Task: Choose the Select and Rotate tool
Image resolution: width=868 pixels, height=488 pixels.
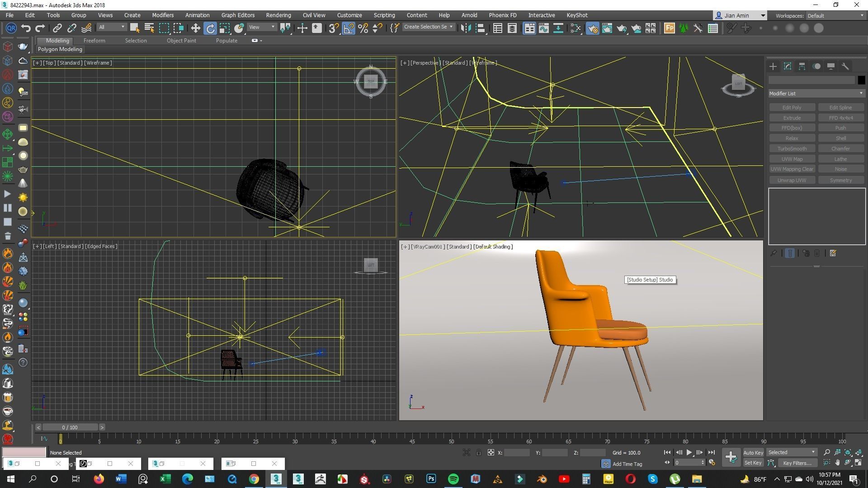Action: (210, 28)
